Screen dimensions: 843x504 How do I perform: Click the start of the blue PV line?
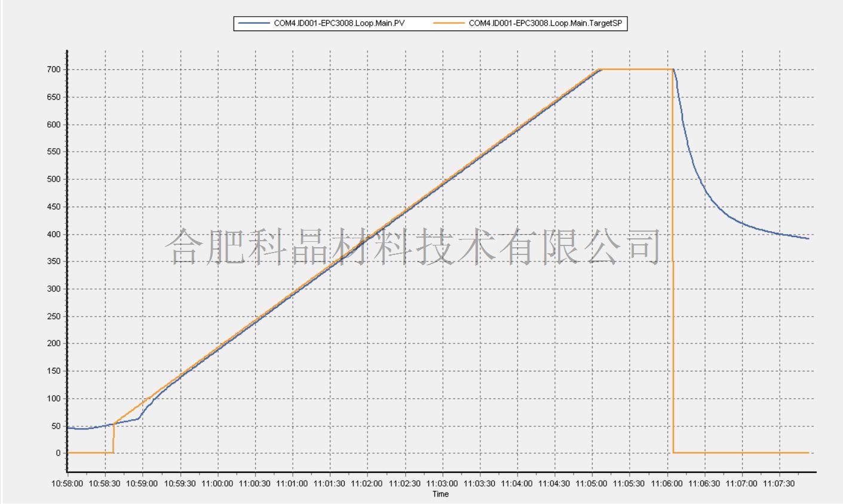click(69, 428)
